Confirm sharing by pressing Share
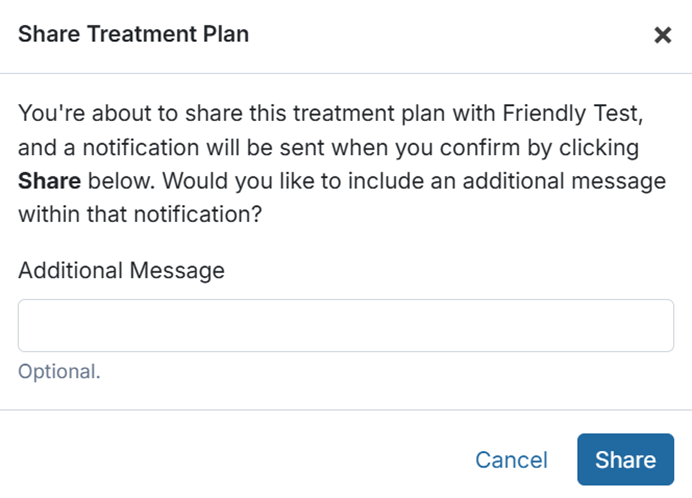Viewport: 692px width, 498px height. click(x=625, y=459)
